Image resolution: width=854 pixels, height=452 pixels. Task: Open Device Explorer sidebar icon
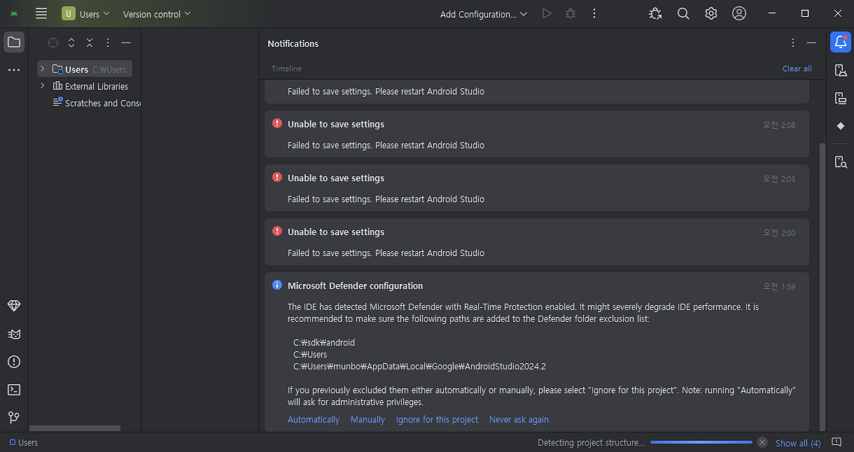pyautogui.click(x=841, y=162)
